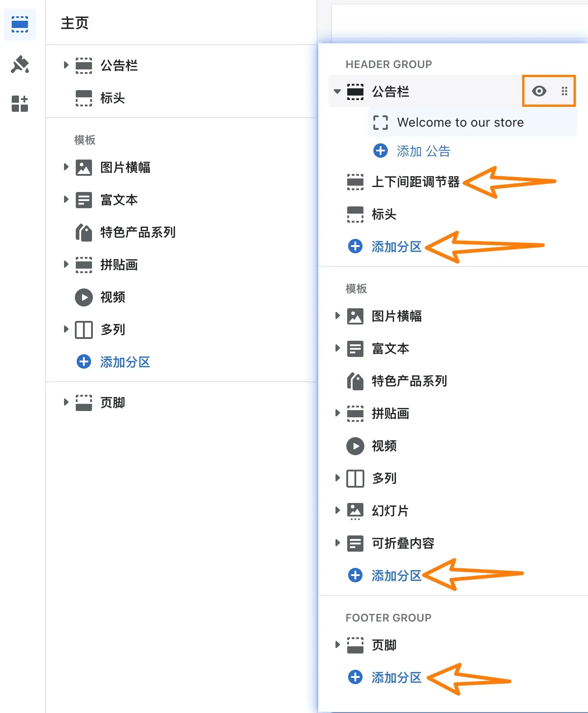Click 上下间距调节器 section icon
Viewport: 588px width, 713px height.
355,182
